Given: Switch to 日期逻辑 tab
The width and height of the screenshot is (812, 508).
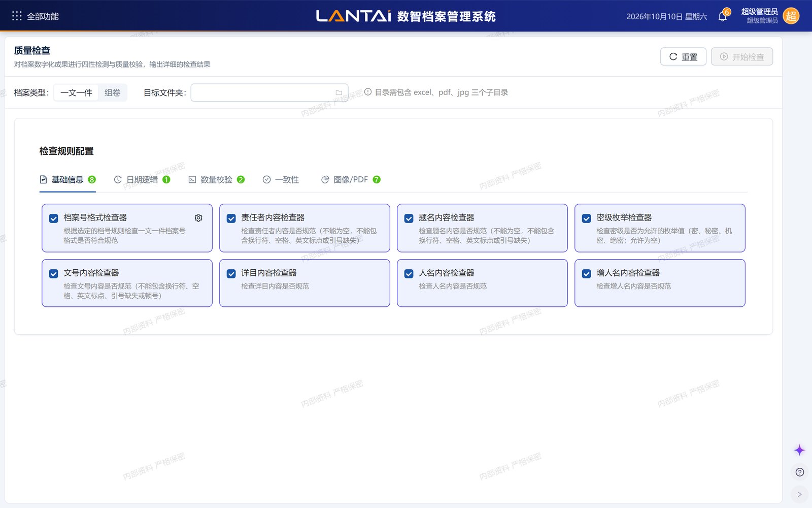Looking at the screenshot, I should coord(142,180).
